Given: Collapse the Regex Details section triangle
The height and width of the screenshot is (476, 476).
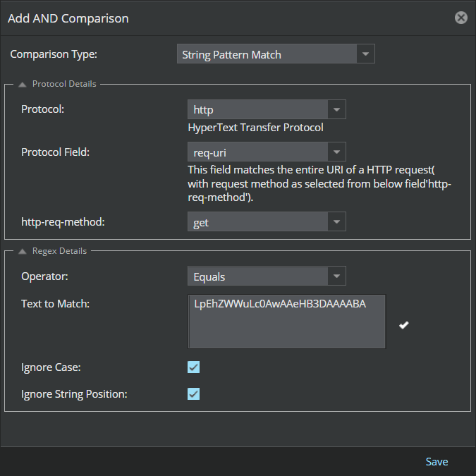Looking at the screenshot, I should 22,251.
